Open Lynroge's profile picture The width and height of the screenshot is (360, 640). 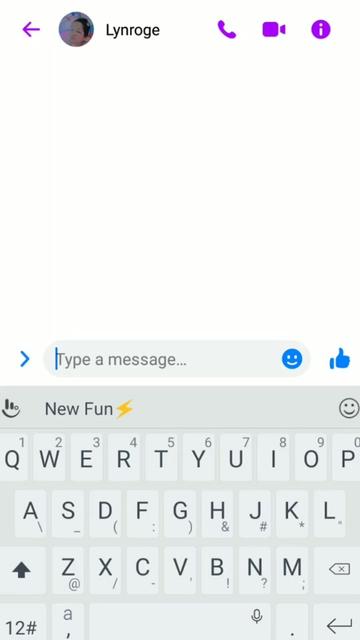76,29
